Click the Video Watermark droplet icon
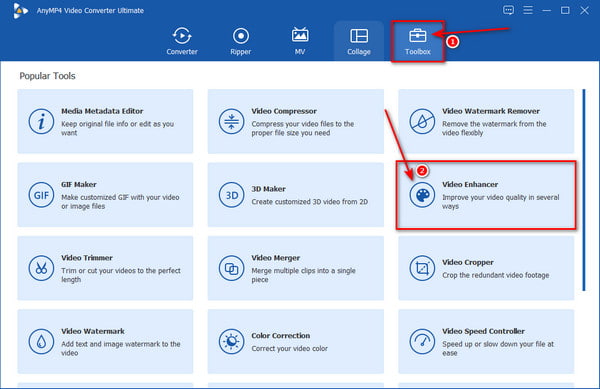This screenshot has height=389, width=600. (x=41, y=342)
